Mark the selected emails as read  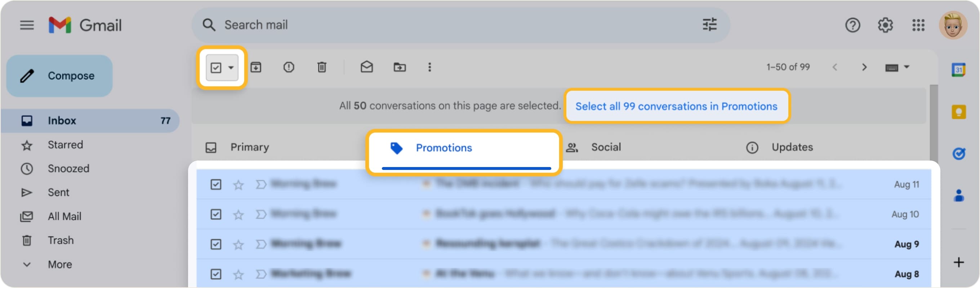pos(366,67)
